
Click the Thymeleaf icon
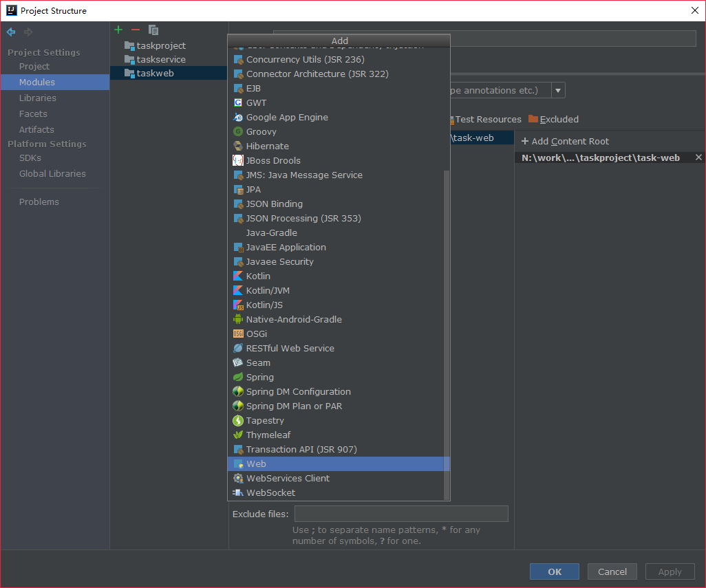tap(238, 435)
